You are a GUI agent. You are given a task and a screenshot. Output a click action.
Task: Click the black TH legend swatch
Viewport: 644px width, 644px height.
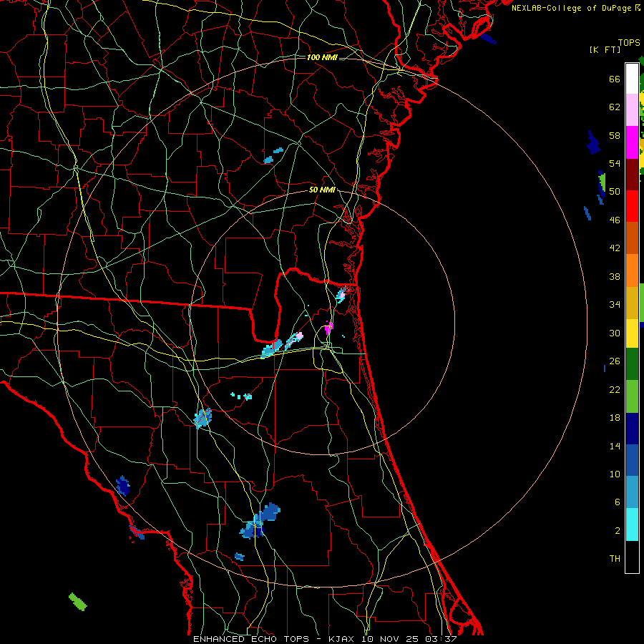[x=632, y=557]
